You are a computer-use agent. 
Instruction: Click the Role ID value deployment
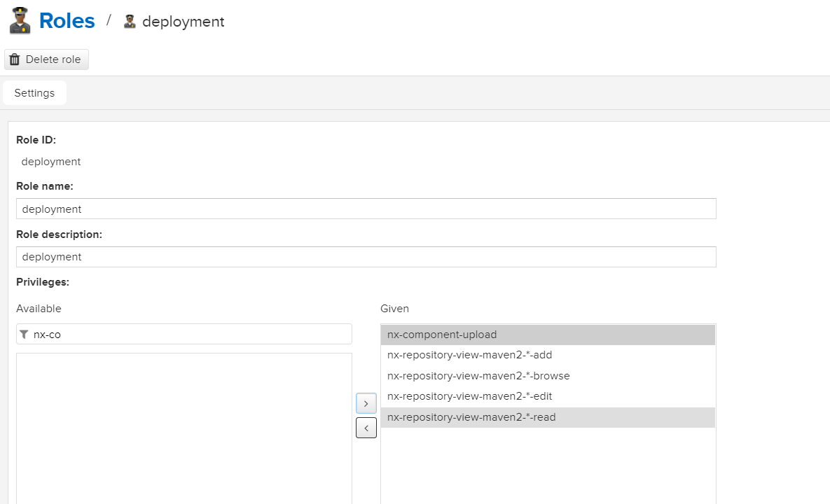click(x=51, y=162)
